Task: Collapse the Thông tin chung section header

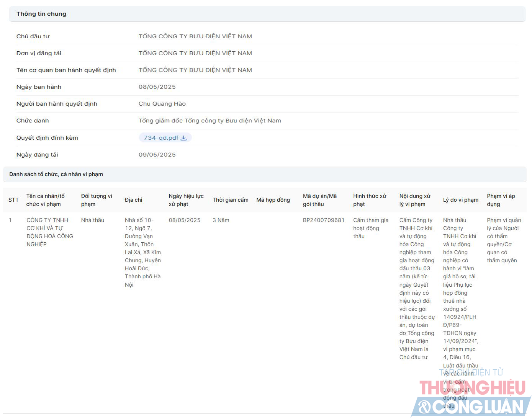Action: pos(41,14)
